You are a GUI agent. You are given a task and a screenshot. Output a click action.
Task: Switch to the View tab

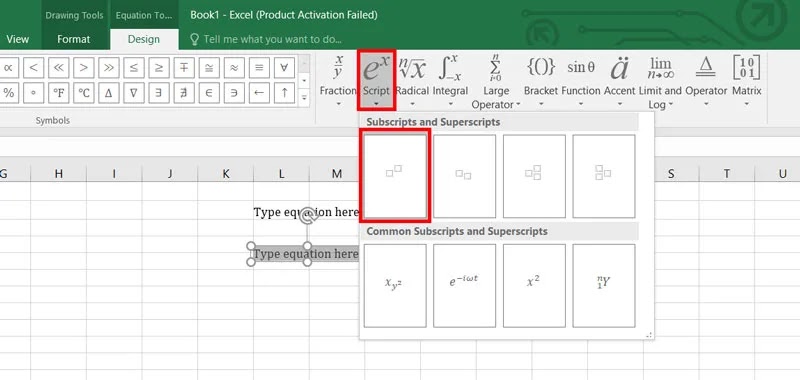click(17, 39)
